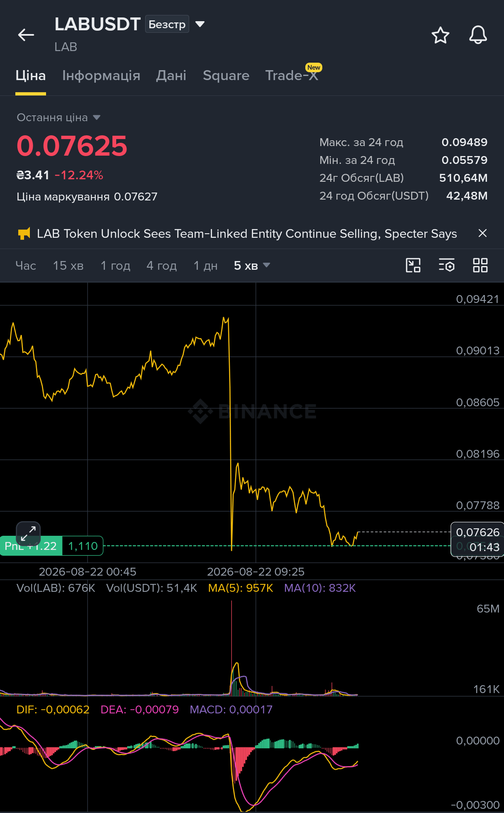Viewport: 504px width, 813px height.
Task: Tap the 0,09421 price axis label
Action: tap(477, 299)
